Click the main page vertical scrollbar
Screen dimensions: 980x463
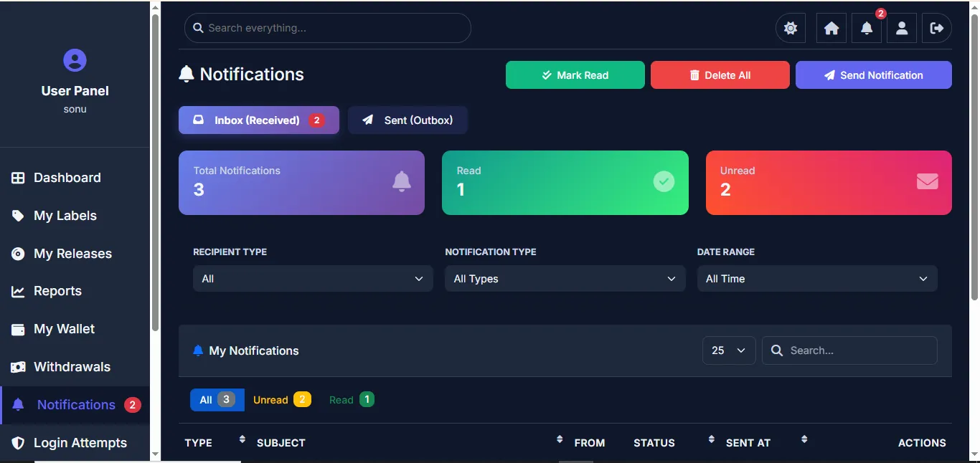tap(974, 158)
